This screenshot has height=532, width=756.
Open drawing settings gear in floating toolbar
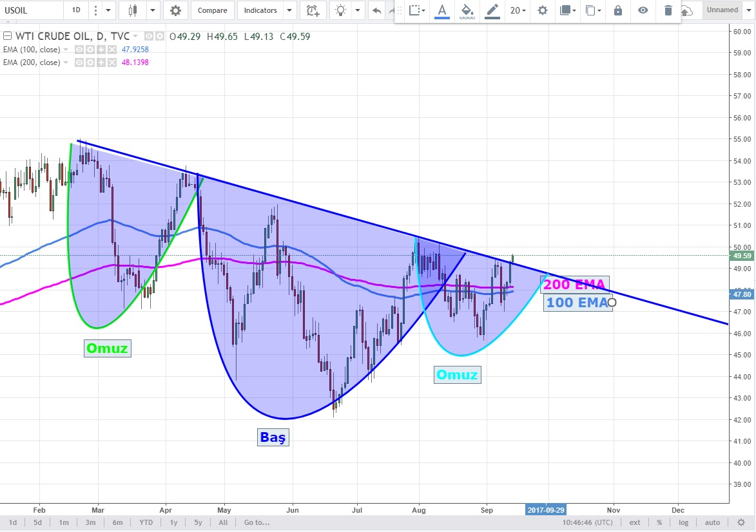(543, 10)
